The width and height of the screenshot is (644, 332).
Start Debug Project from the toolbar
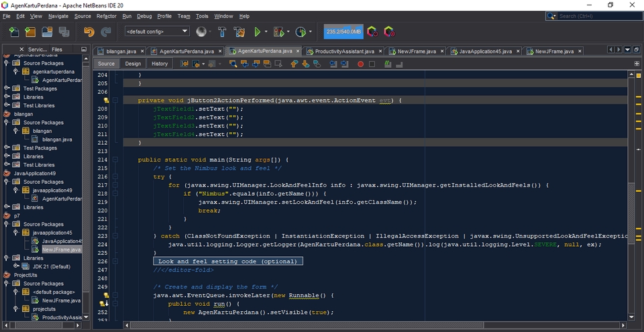coord(278,32)
